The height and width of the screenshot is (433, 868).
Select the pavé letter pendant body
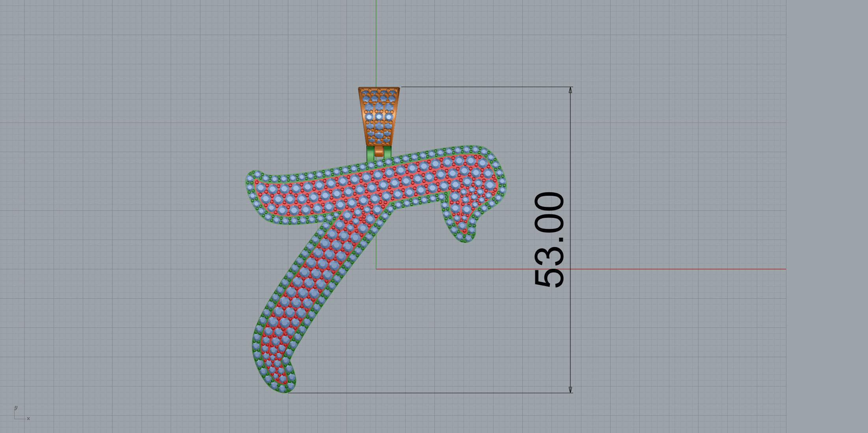click(376, 269)
